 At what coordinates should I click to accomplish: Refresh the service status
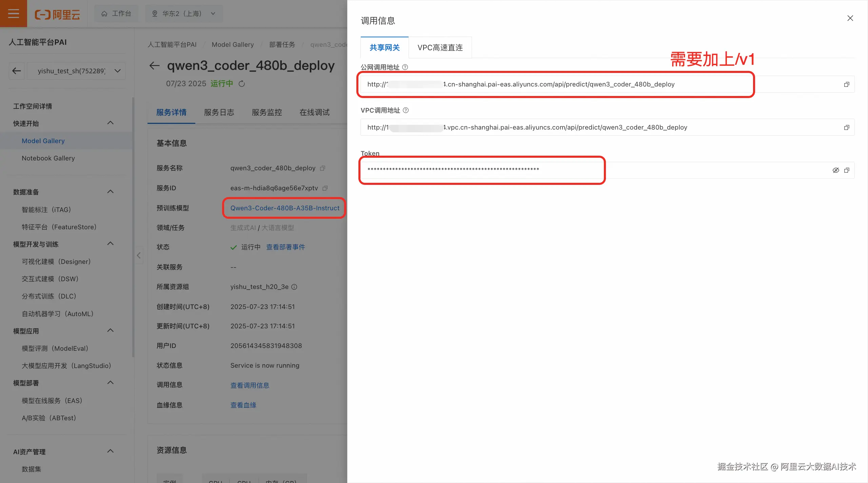[242, 83]
